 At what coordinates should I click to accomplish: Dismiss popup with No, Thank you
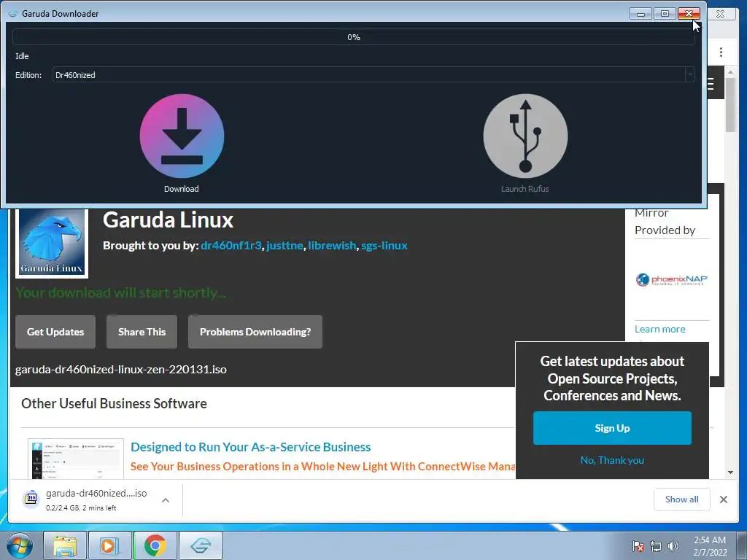(x=612, y=460)
